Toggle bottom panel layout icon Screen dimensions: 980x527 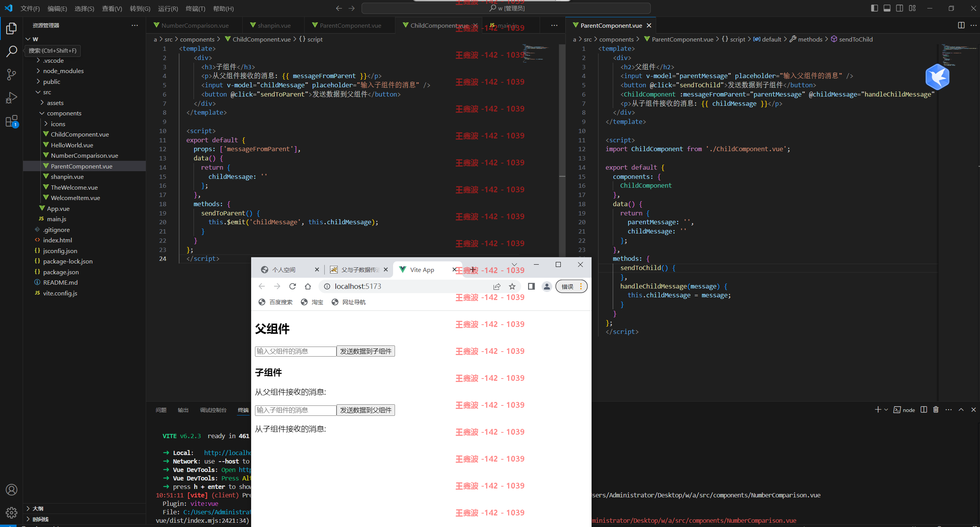[x=887, y=8]
